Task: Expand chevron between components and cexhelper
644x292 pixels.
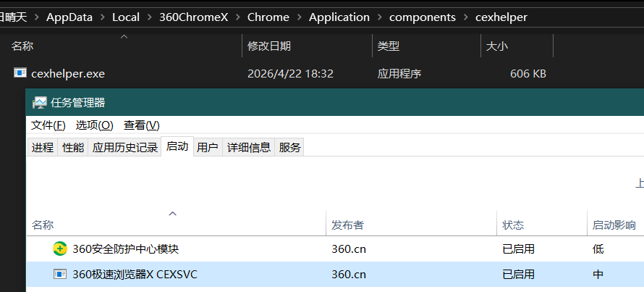Action: coord(465,17)
